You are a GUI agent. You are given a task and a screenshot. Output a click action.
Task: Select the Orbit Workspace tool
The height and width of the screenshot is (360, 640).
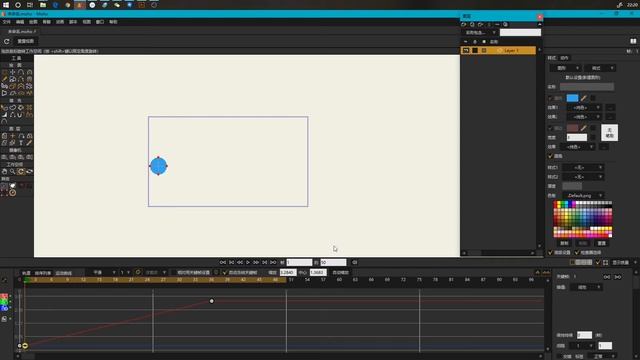point(29,171)
